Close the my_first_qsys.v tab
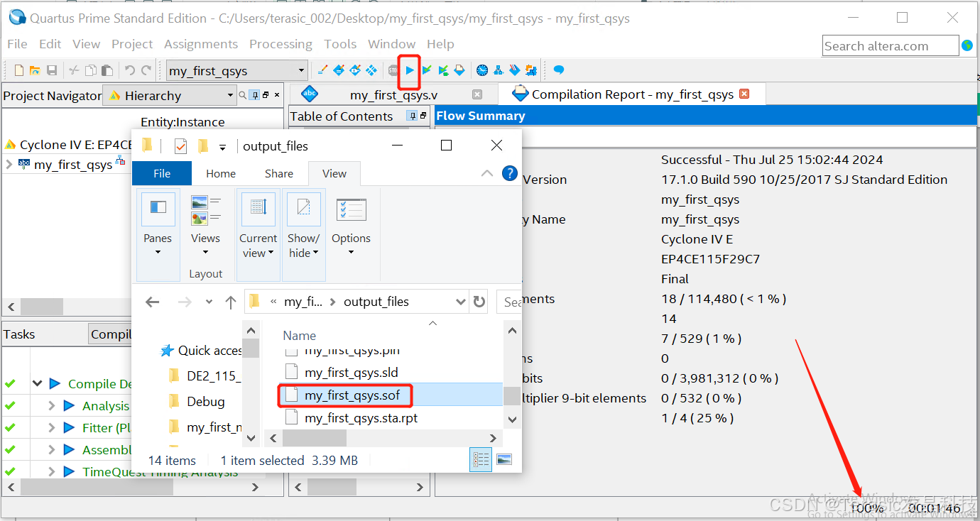Screen dimensions: 980x521 pyautogui.click(x=477, y=94)
